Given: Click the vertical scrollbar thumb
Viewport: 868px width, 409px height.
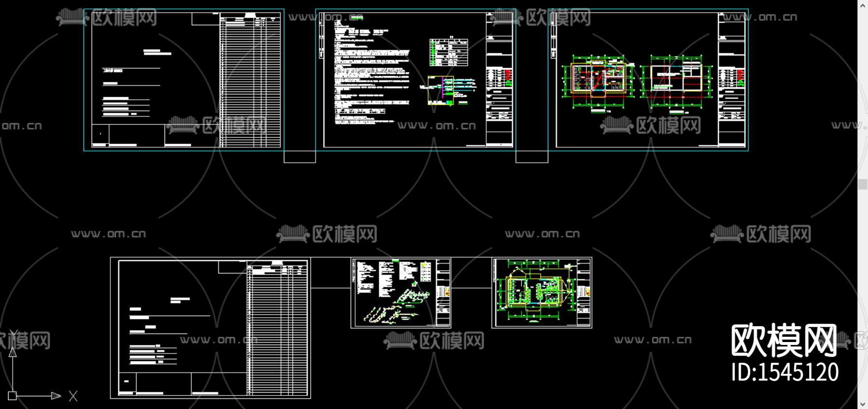Looking at the screenshot, I should pos(863,184).
